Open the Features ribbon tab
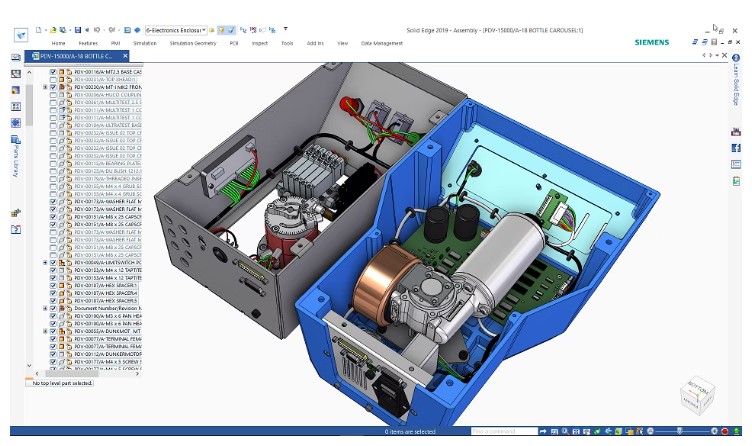Image resolution: width=752 pixels, height=446 pixels. click(x=88, y=43)
